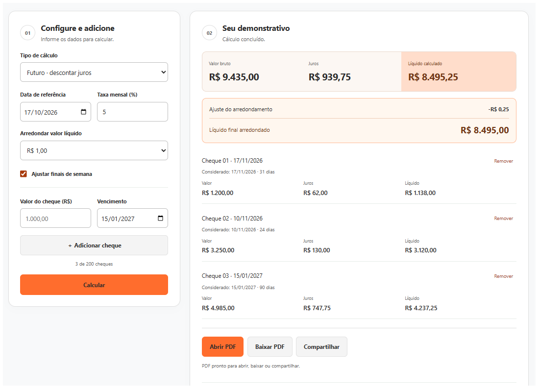Select the Valor bruto amount R$ 9.435,00

pos(234,77)
